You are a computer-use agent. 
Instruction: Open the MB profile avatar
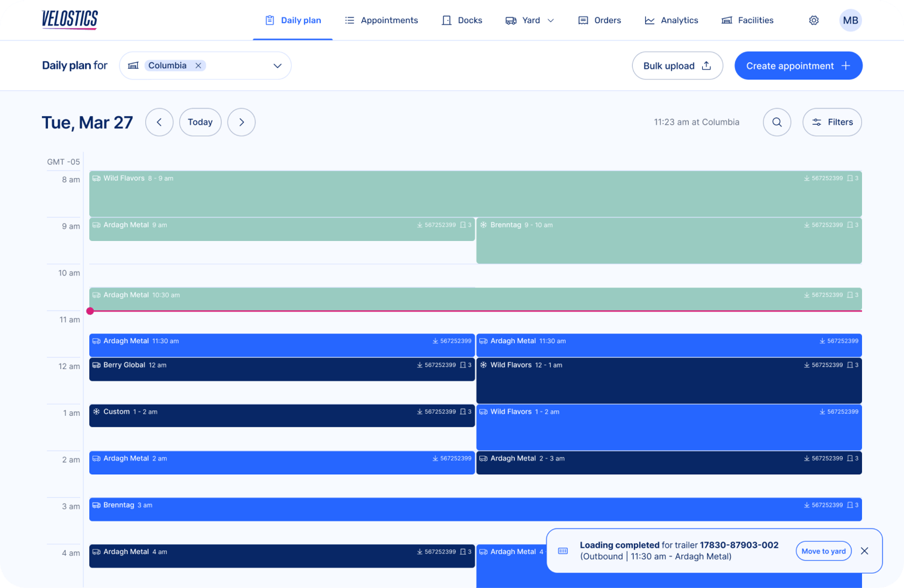(850, 20)
